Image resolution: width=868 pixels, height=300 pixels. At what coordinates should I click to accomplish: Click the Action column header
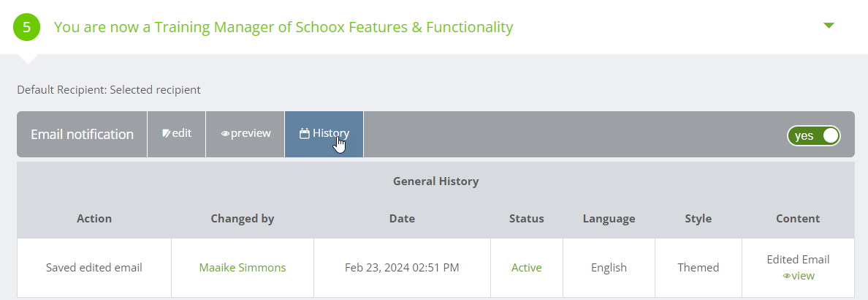[94, 219]
